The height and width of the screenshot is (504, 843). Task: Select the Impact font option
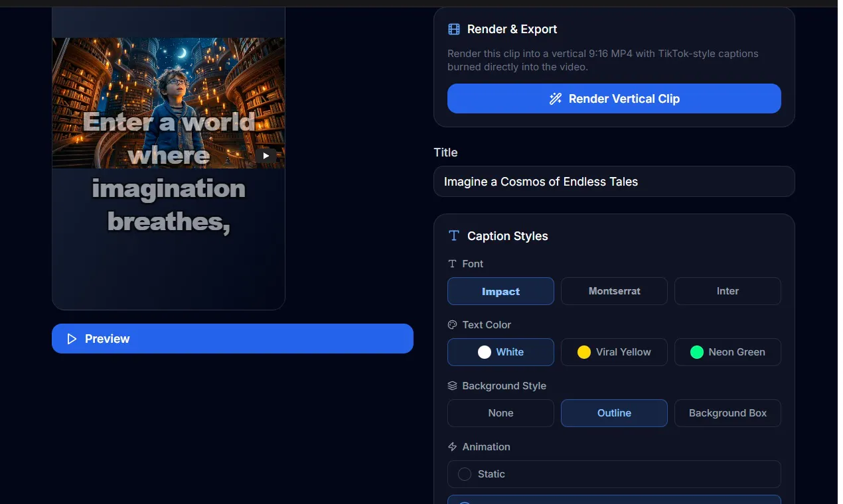pyautogui.click(x=500, y=291)
